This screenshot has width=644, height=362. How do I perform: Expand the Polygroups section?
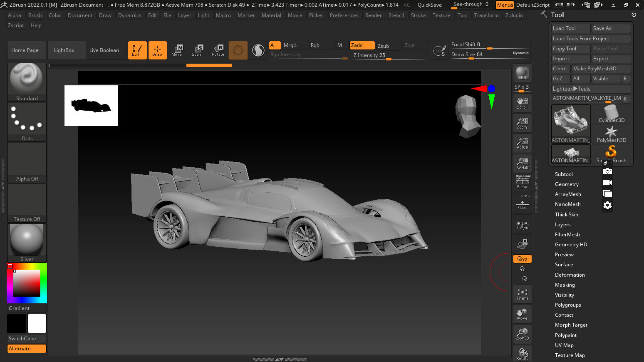568,305
